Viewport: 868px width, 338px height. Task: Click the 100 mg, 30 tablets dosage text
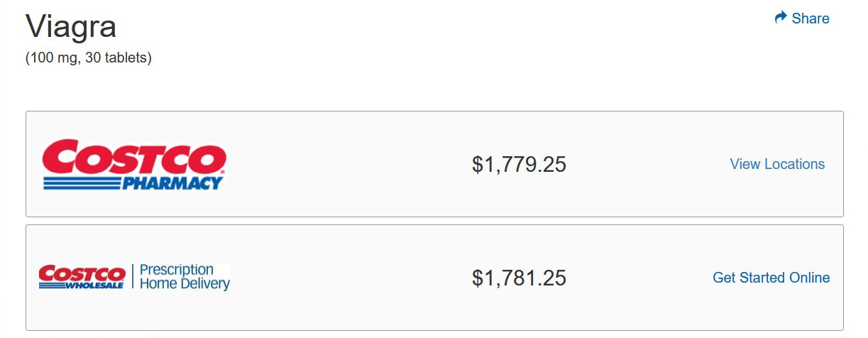coord(89,58)
